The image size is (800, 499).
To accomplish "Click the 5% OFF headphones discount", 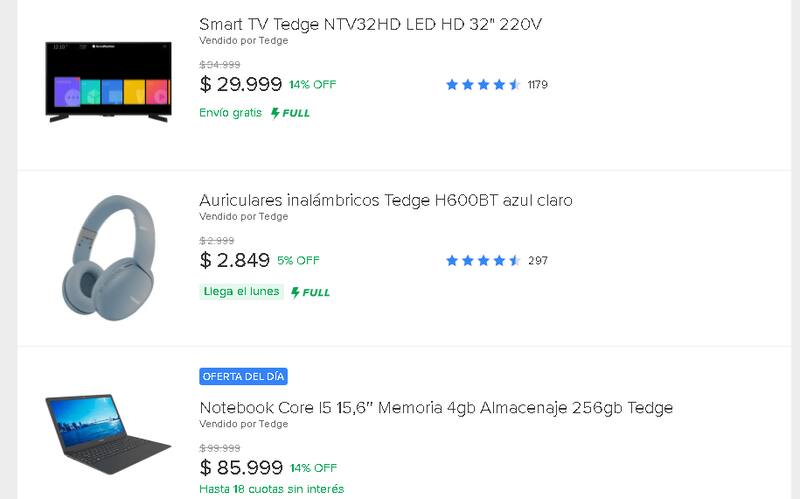I will (298, 261).
